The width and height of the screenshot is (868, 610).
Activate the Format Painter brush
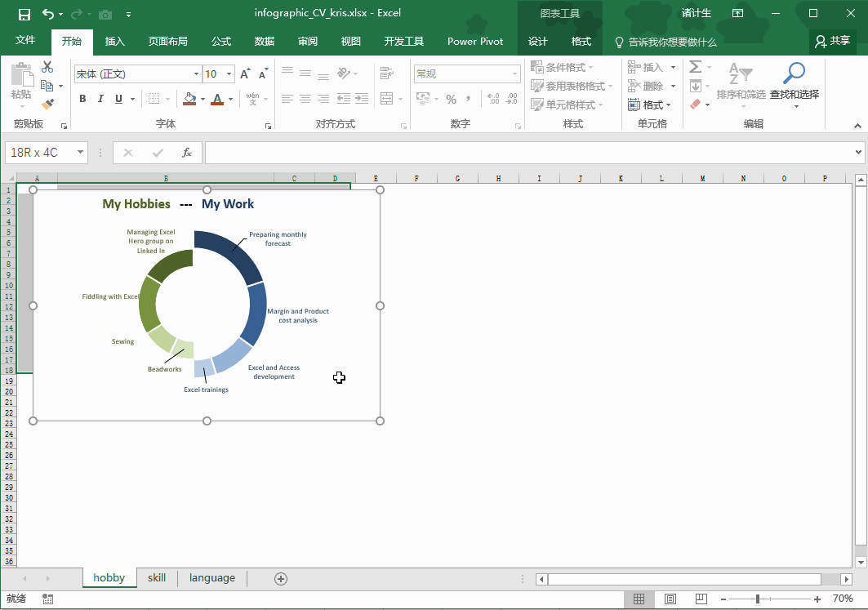point(47,104)
